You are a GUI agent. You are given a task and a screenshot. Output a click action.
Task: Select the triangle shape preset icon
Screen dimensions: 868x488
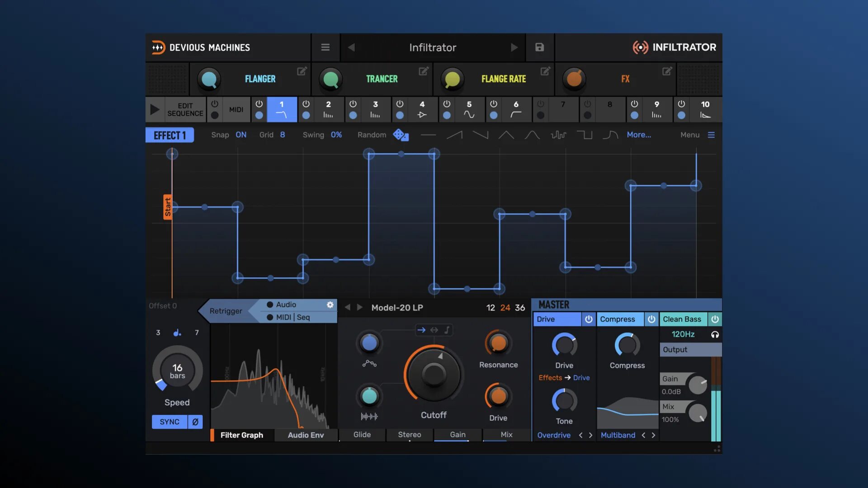coord(506,135)
